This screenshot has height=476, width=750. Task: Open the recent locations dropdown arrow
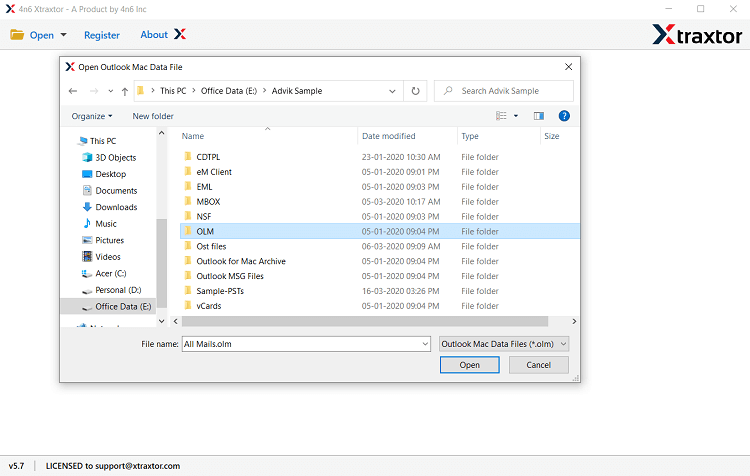(x=110, y=91)
